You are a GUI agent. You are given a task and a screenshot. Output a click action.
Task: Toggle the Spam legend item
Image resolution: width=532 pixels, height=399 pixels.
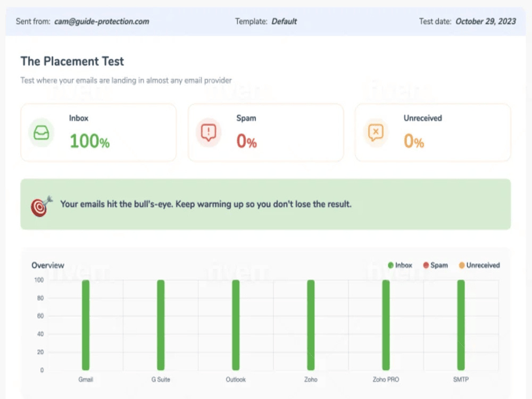435,265
